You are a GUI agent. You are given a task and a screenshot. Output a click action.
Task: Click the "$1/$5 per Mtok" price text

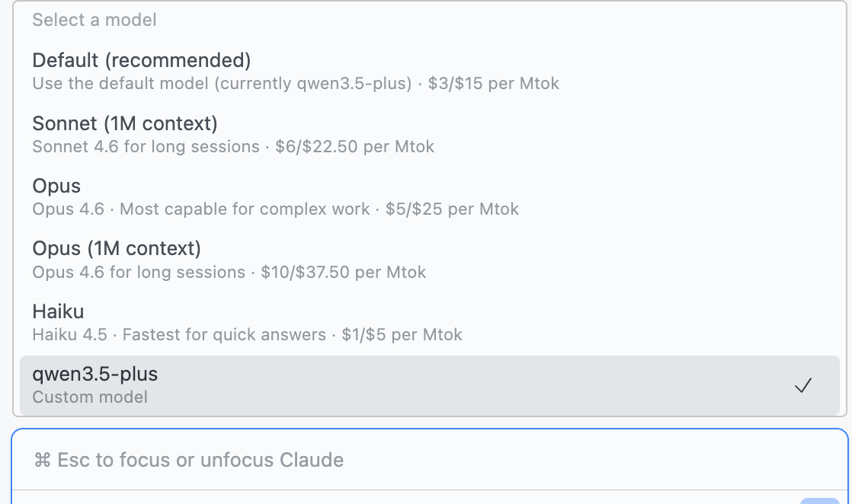click(402, 334)
